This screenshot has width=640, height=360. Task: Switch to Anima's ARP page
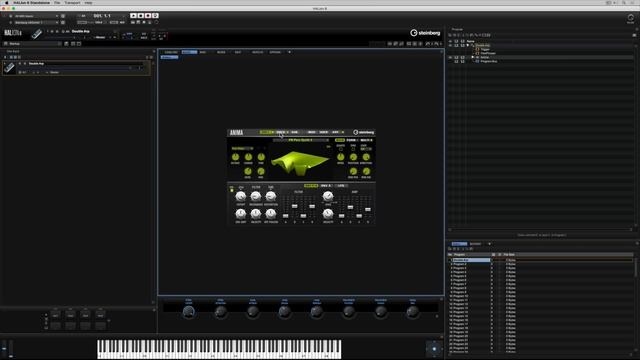[336, 132]
